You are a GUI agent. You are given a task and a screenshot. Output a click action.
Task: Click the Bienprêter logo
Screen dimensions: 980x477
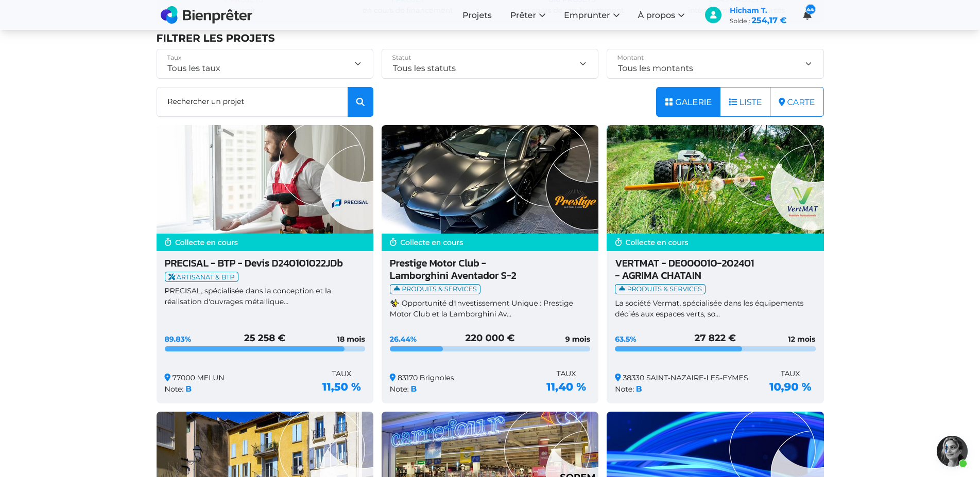[x=207, y=15]
